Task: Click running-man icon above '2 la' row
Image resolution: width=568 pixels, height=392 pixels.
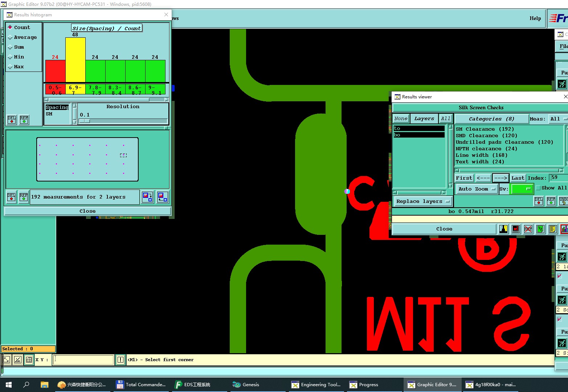Action: (x=562, y=257)
